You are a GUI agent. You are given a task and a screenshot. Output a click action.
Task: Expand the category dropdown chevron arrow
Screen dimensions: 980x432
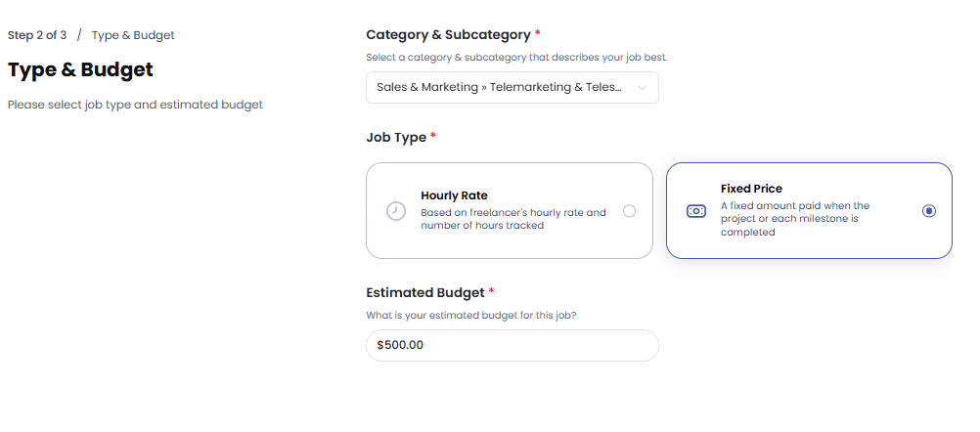642,87
